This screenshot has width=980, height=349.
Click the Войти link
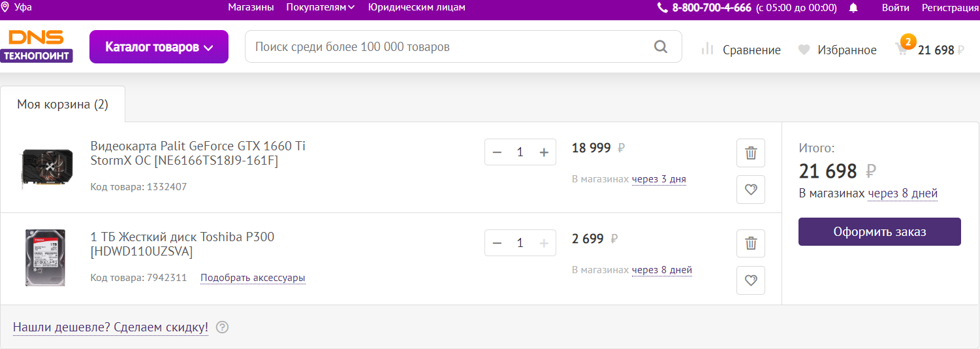(x=895, y=8)
